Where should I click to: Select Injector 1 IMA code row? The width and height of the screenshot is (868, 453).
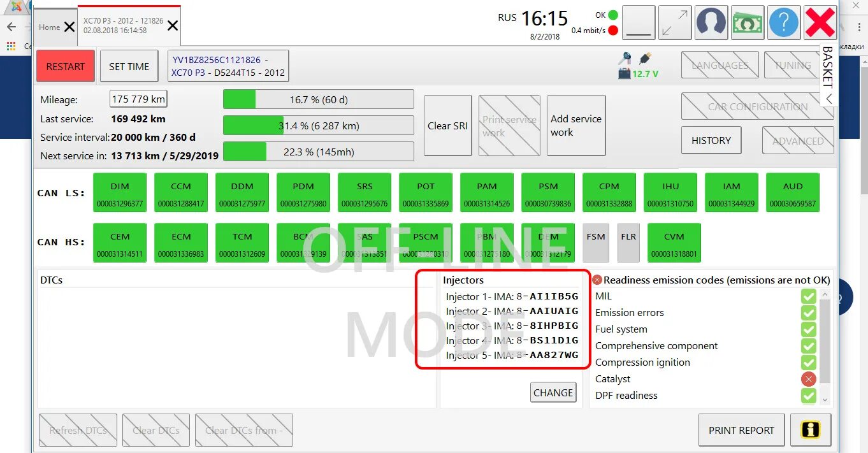pyautogui.click(x=512, y=296)
